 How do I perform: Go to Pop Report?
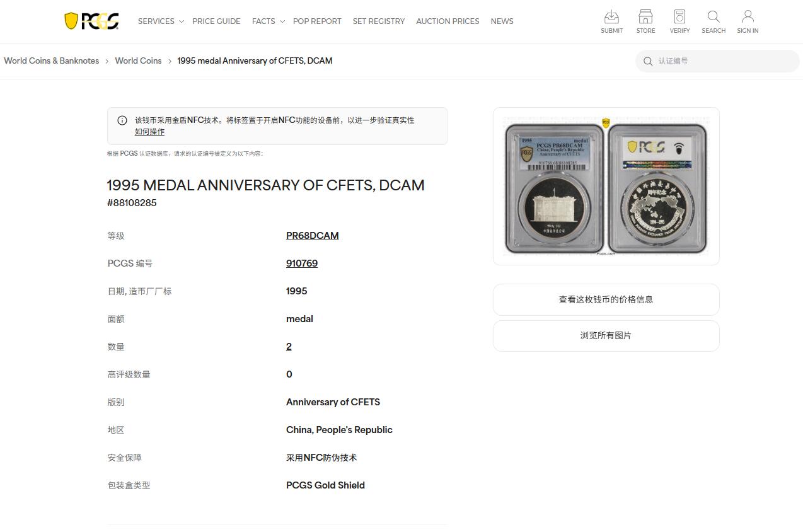[317, 21]
